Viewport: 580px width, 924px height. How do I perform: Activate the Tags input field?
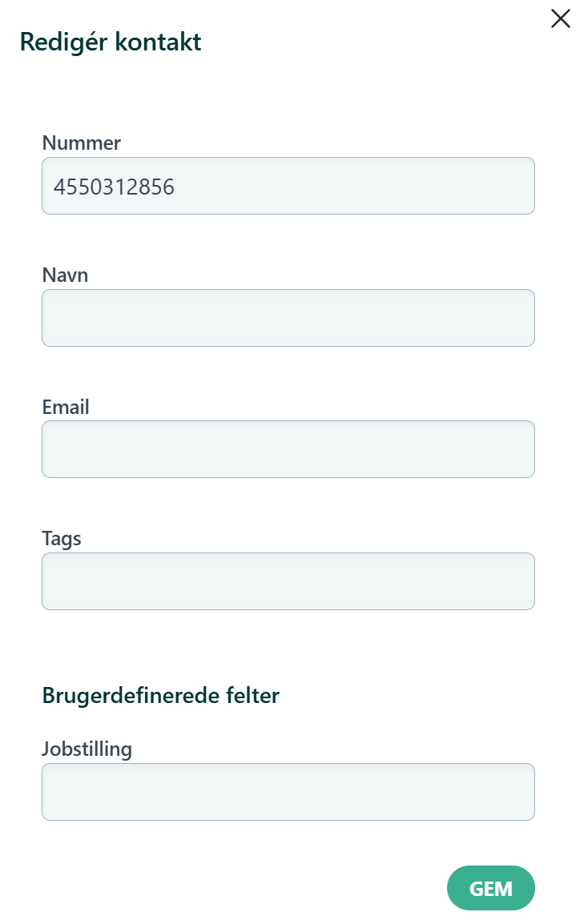tap(288, 581)
